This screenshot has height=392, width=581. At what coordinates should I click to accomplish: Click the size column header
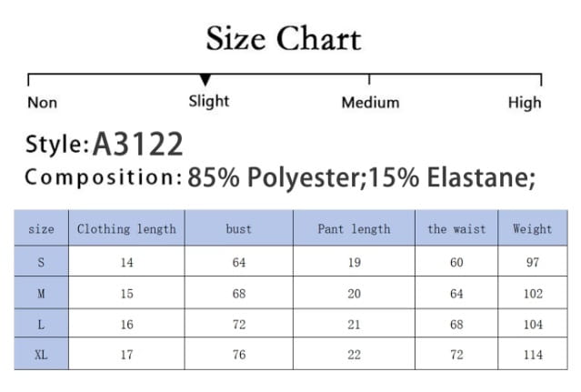41,229
